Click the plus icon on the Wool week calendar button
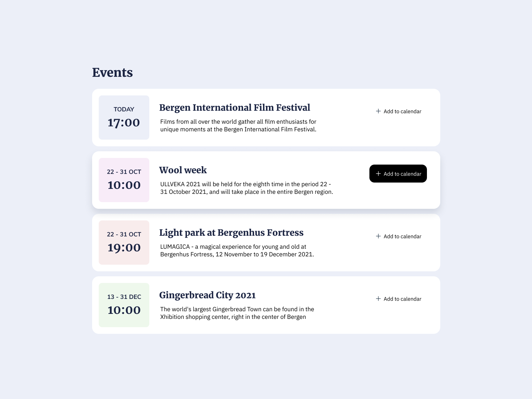The image size is (532, 399). pyautogui.click(x=378, y=174)
